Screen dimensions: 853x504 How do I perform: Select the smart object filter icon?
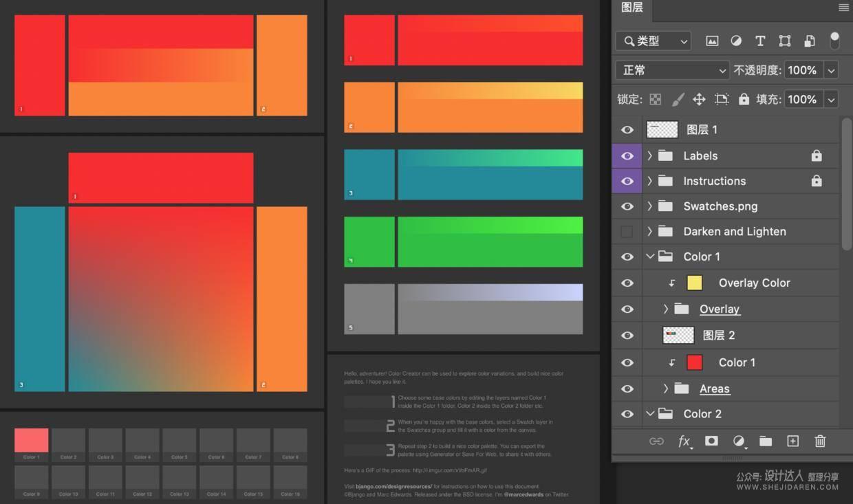[809, 41]
